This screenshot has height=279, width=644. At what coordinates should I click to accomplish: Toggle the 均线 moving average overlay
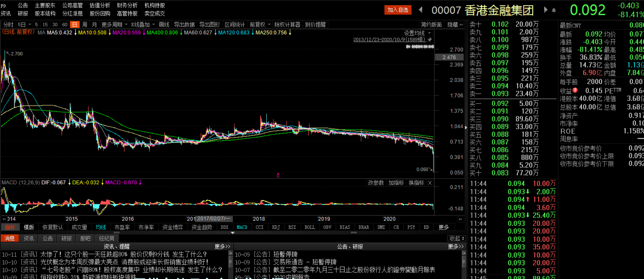(101, 227)
